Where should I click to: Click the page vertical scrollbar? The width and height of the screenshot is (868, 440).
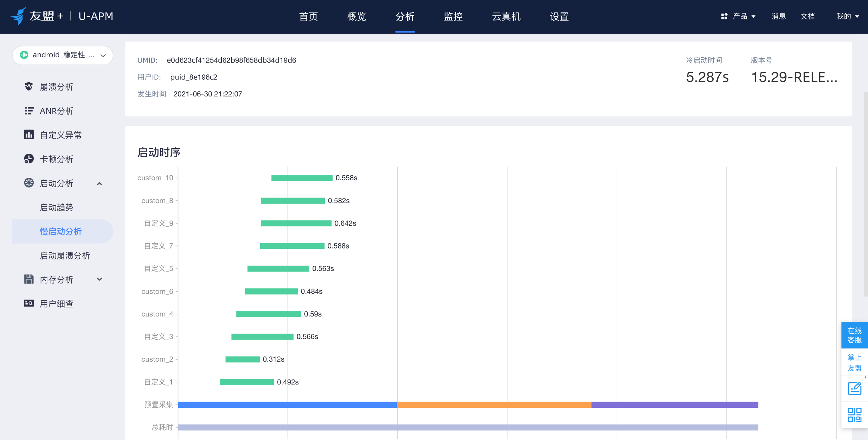point(866,194)
